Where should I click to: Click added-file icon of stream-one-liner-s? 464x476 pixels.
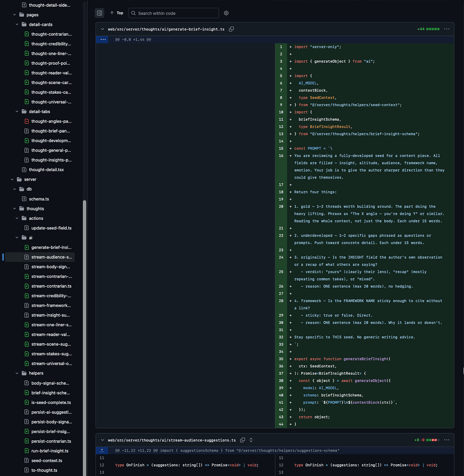pos(27,325)
